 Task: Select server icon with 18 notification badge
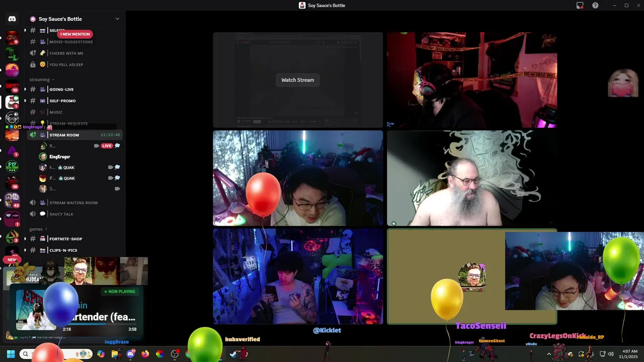[x=12, y=183]
